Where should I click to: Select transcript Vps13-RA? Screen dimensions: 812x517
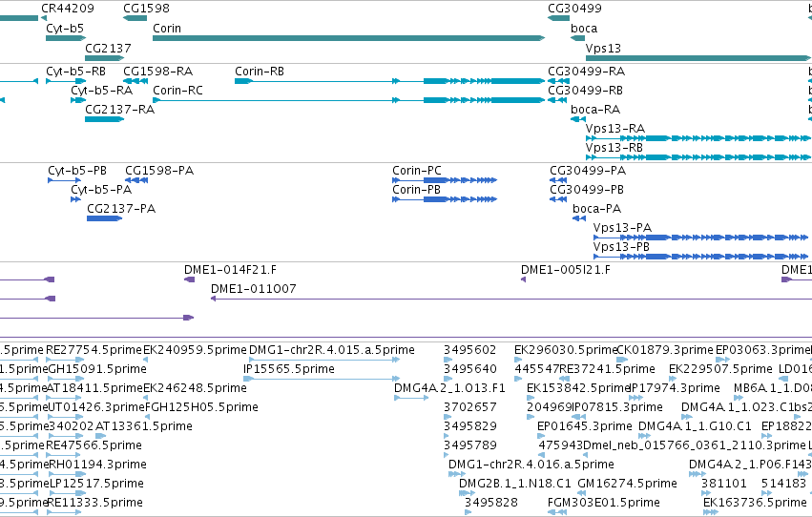[x=698, y=138]
